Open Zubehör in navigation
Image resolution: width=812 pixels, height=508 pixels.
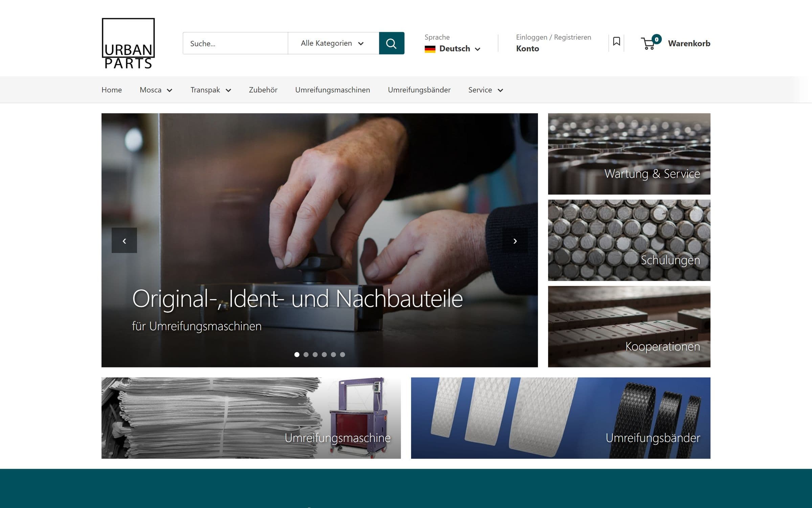263,90
